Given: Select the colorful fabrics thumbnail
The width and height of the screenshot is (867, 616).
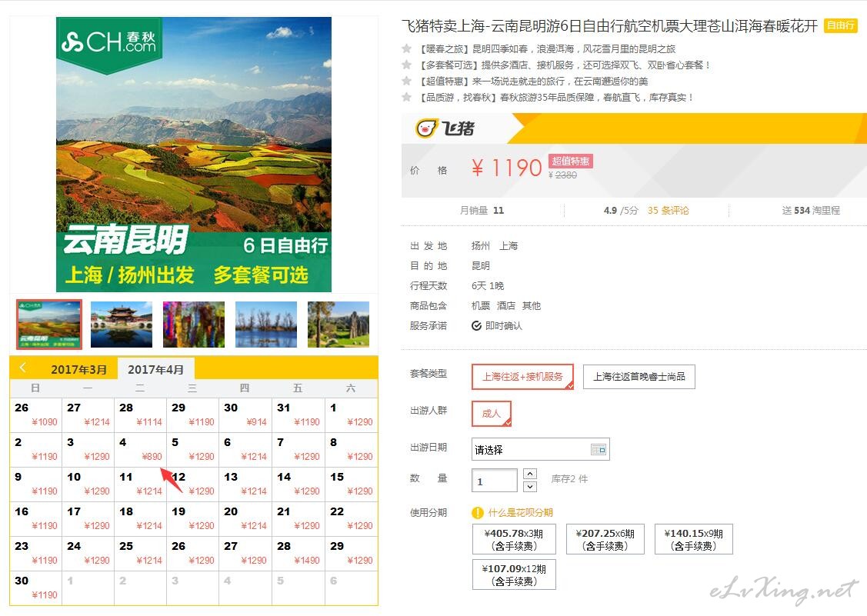Looking at the screenshot, I should pos(194,324).
